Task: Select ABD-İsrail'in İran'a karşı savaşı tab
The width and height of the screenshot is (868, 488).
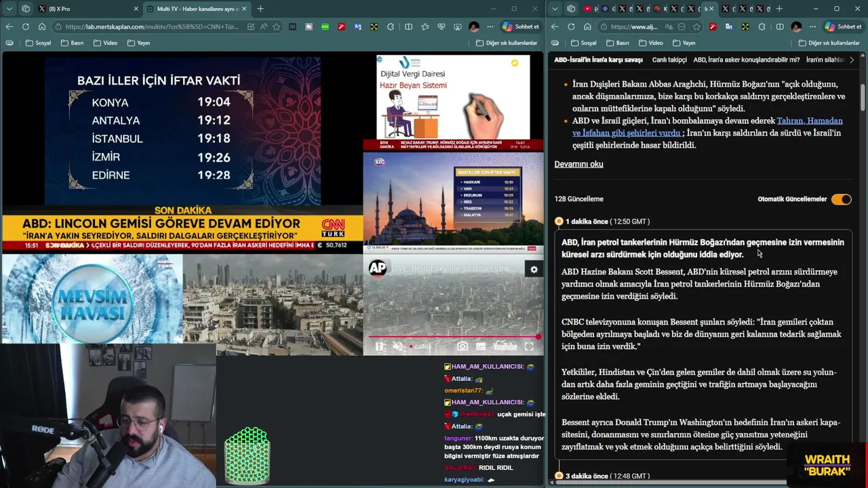Action: (598, 60)
